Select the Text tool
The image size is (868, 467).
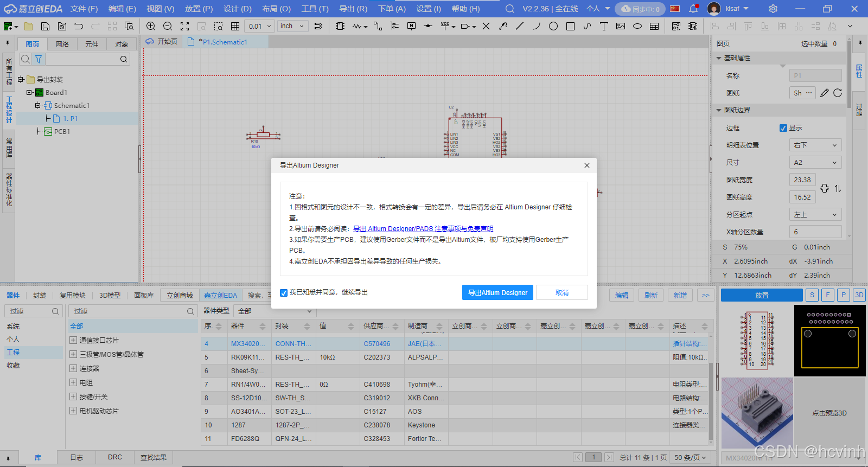604,26
